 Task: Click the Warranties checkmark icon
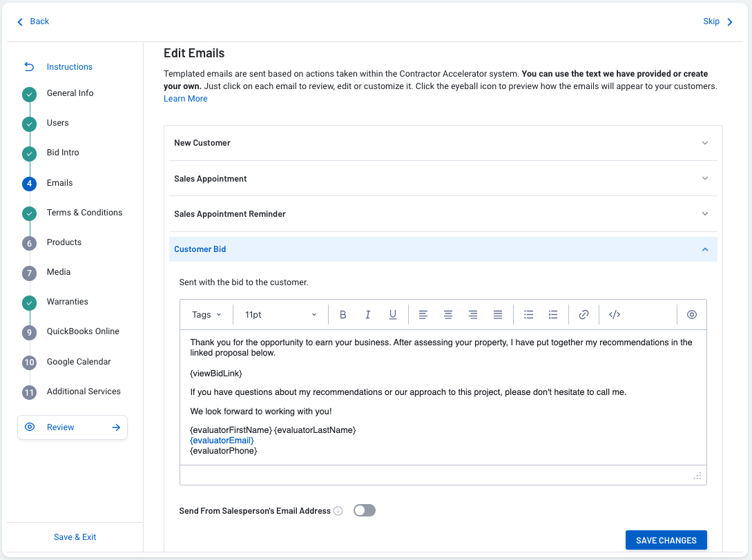(29, 303)
